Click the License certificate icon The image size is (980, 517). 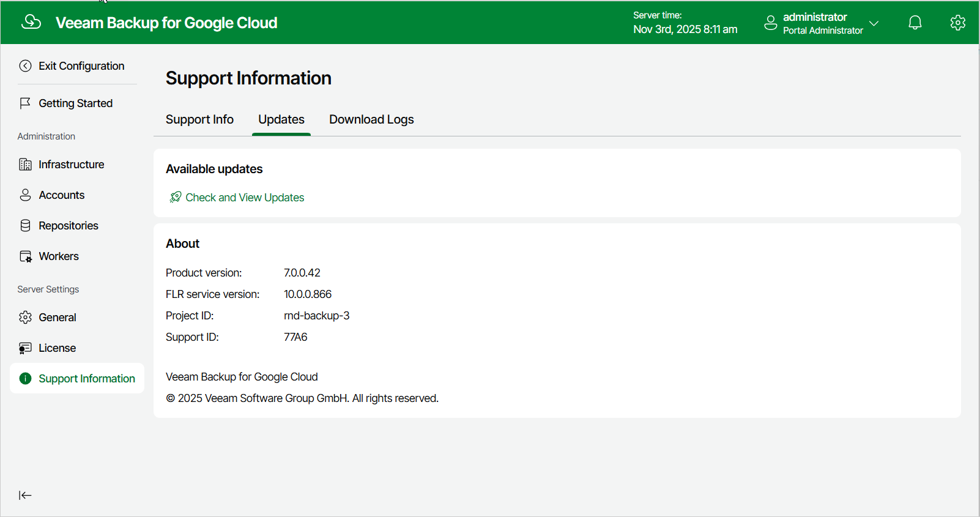(25, 348)
